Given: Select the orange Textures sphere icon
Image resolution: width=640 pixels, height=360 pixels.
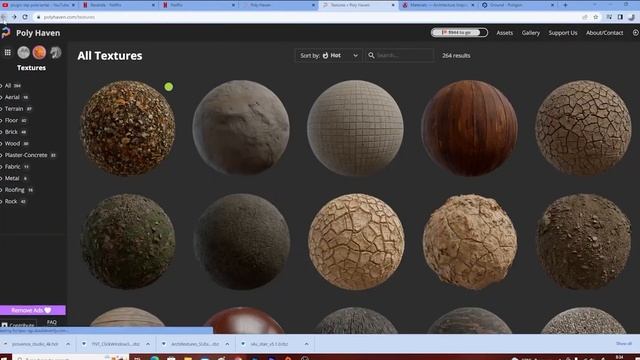Looking at the screenshot, I should pos(40,52).
